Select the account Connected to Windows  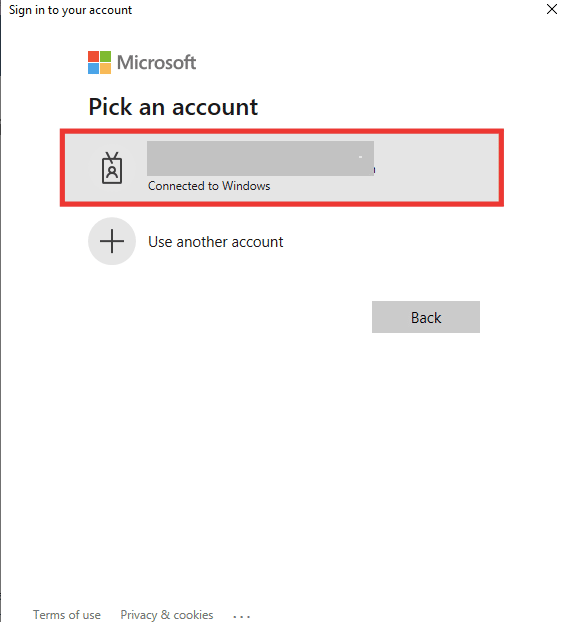[282, 168]
